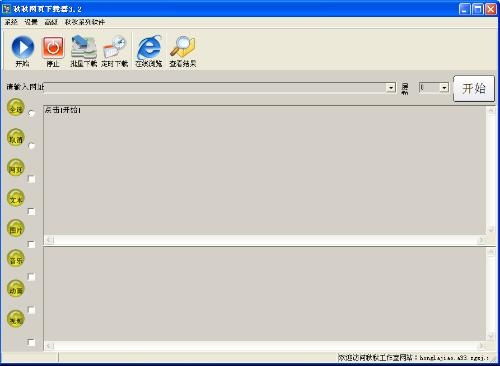This screenshot has width=500, height=366.
Task: Close the 秋秋网页下载器 window
Action: click(x=491, y=9)
